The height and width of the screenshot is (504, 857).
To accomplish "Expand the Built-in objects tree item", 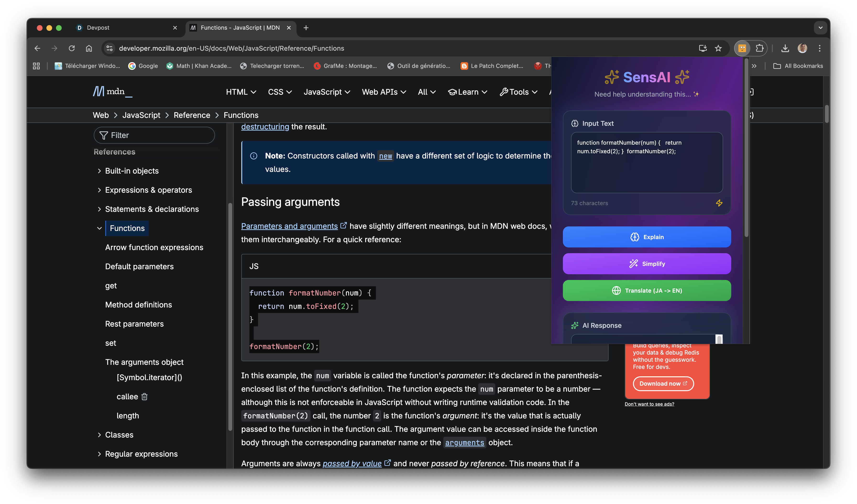I will click(99, 171).
